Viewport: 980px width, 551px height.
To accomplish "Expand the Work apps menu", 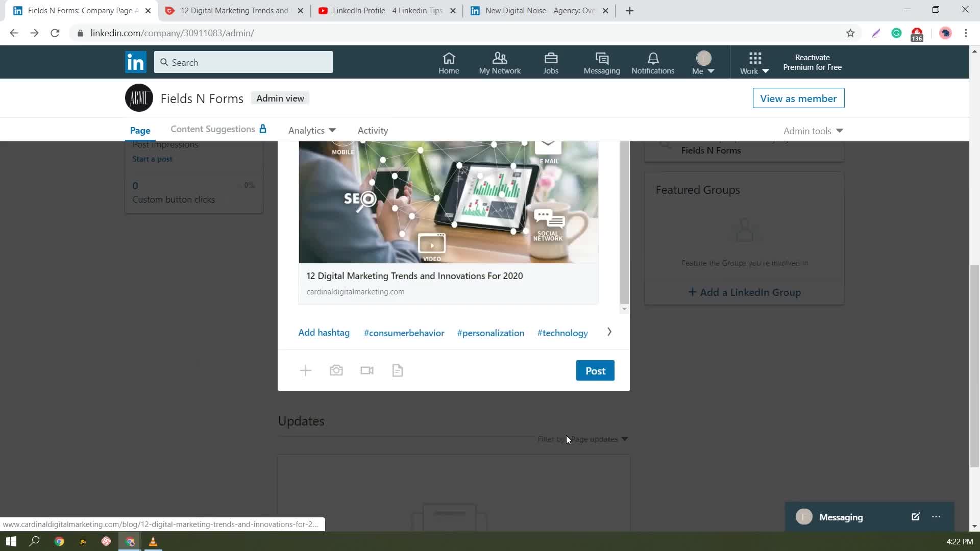I will (x=754, y=63).
